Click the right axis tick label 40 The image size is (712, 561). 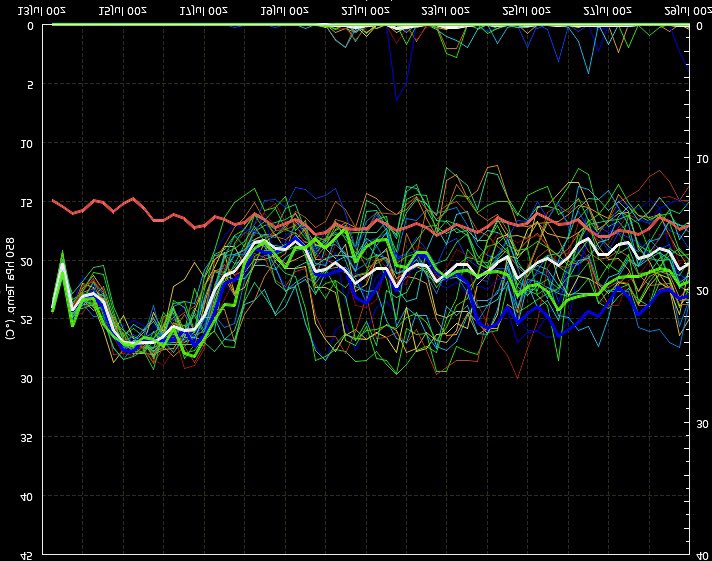[x=702, y=556]
